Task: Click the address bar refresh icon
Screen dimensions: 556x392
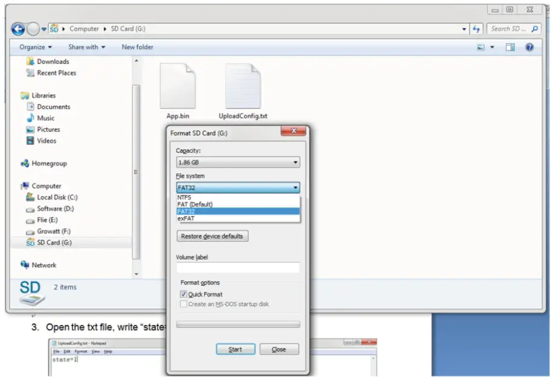Action: 476,29
